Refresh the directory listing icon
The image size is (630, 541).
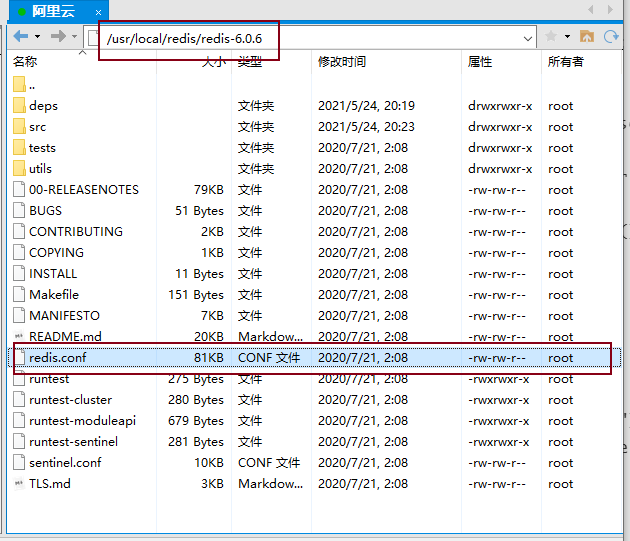point(611,37)
